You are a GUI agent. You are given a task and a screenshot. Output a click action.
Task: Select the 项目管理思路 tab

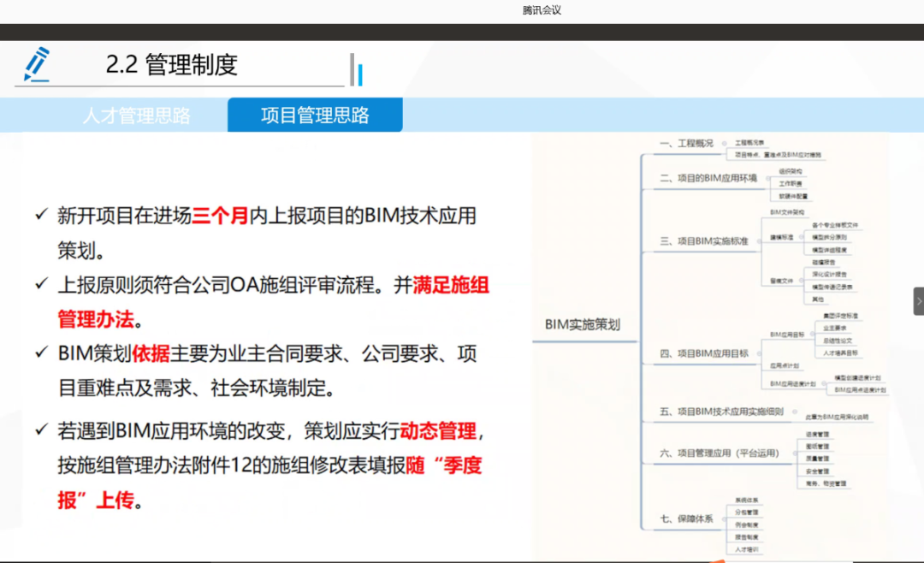click(315, 116)
